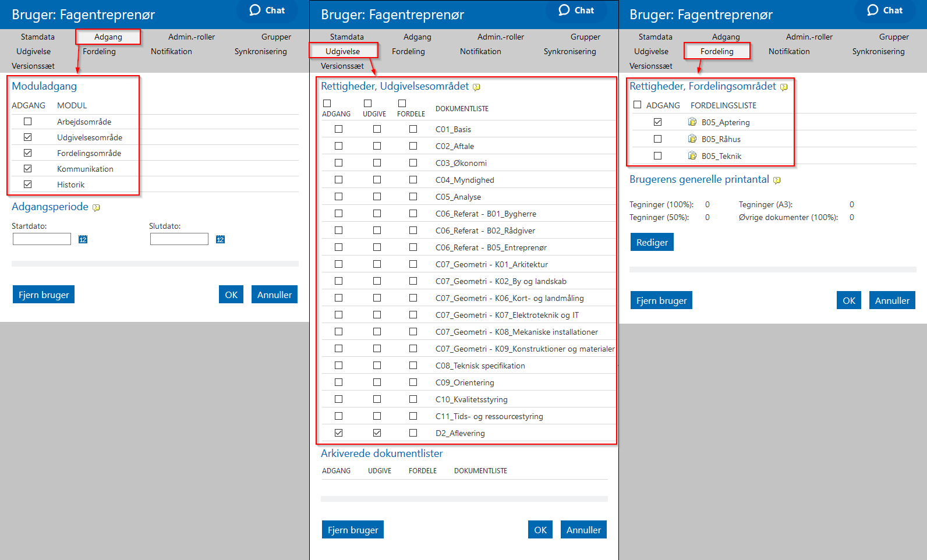Select the red-highlighted Udgivelse tab
Image resolution: width=927 pixels, height=560 pixels.
pyautogui.click(x=343, y=51)
